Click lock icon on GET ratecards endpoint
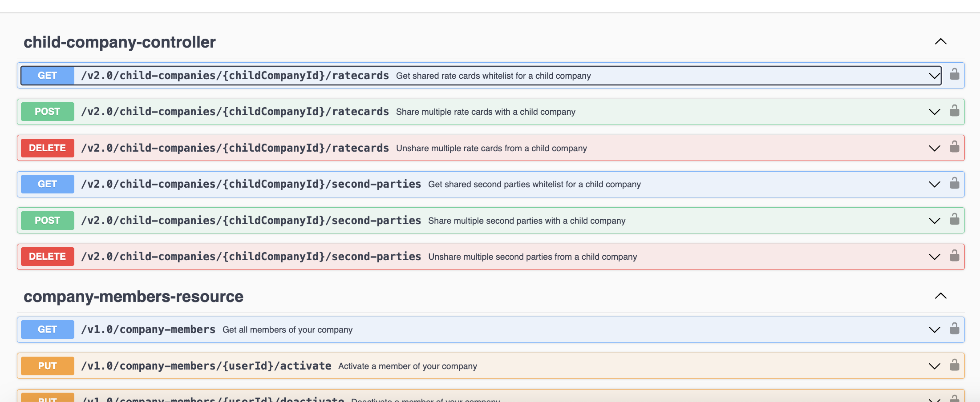Screen dimensions: 980x402 coord(954,74)
